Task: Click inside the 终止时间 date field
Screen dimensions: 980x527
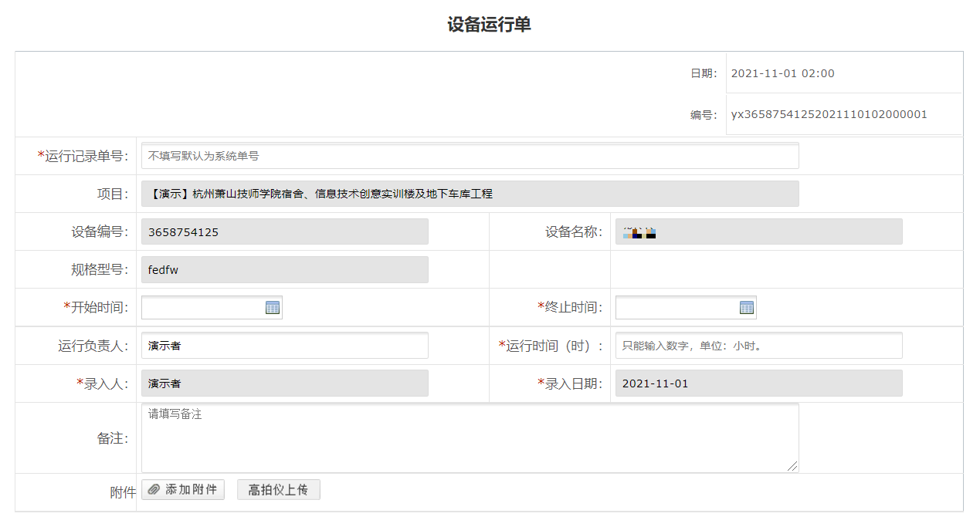Action: pos(677,308)
